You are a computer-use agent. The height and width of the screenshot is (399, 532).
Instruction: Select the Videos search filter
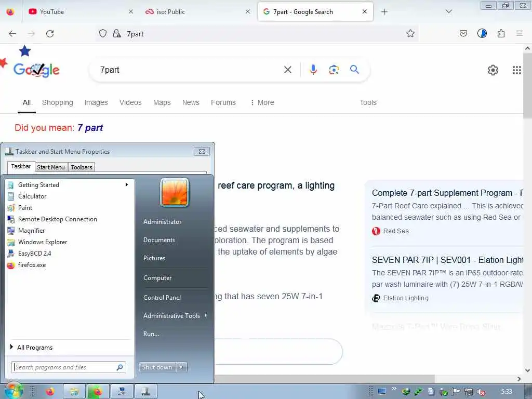point(130,102)
